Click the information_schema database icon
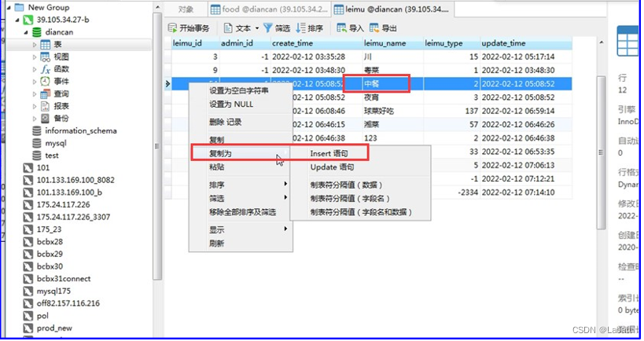 [36, 130]
